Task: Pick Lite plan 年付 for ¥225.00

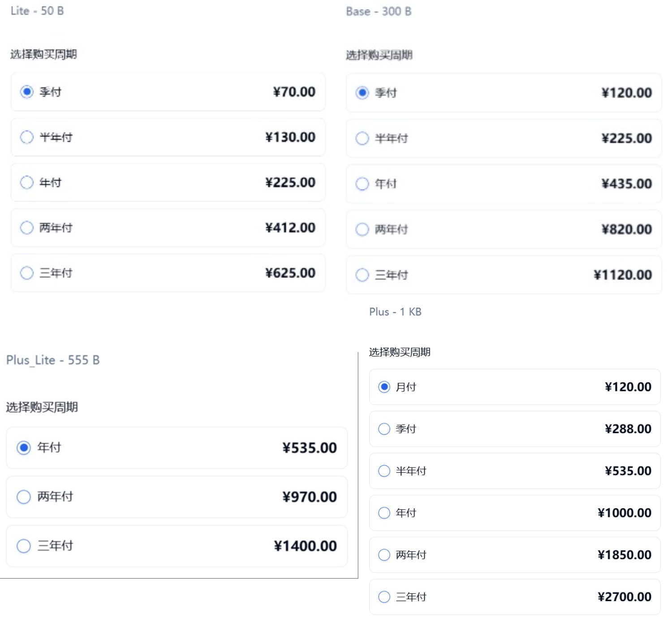Action: pyautogui.click(x=27, y=182)
